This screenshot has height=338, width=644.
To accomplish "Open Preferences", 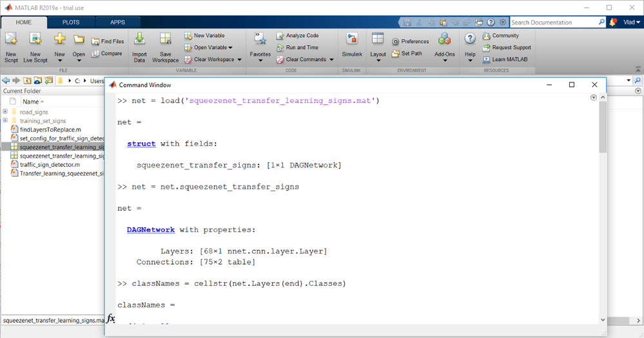I will (410, 41).
